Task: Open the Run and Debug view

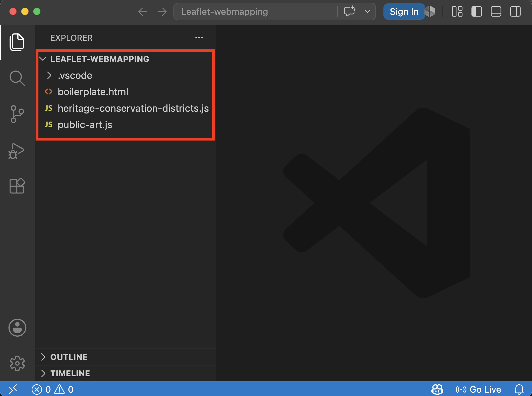Action: tap(16, 151)
